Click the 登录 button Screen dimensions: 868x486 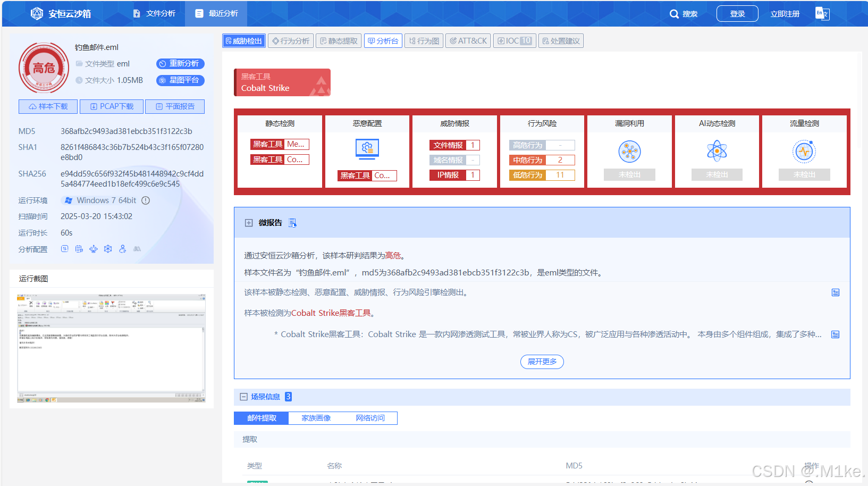(x=737, y=14)
